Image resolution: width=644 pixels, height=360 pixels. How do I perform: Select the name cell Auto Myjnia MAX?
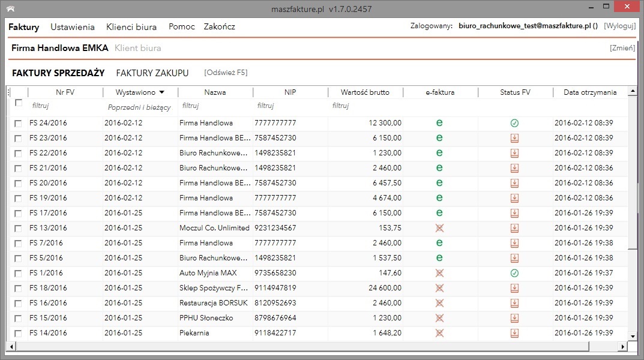[208, 273]
